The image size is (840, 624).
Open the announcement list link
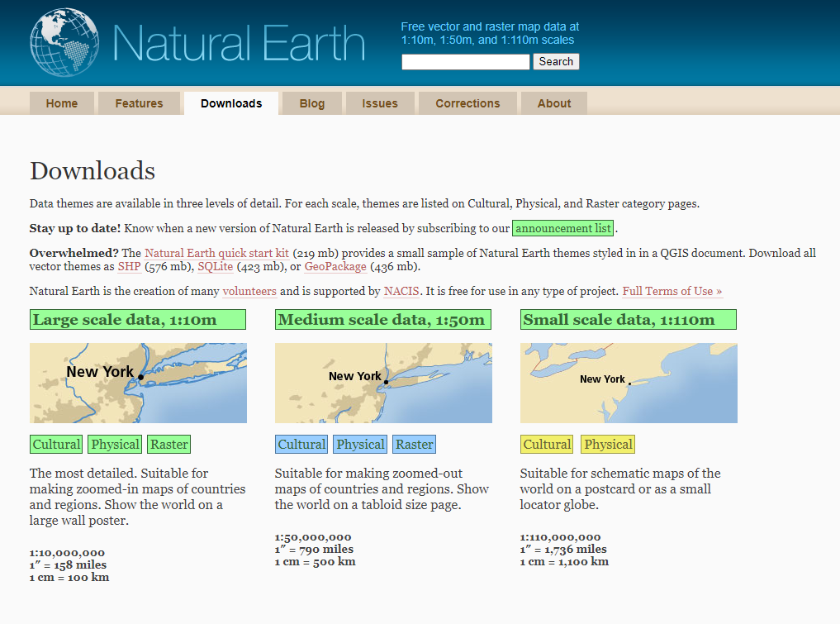click(x=563, y=228)
